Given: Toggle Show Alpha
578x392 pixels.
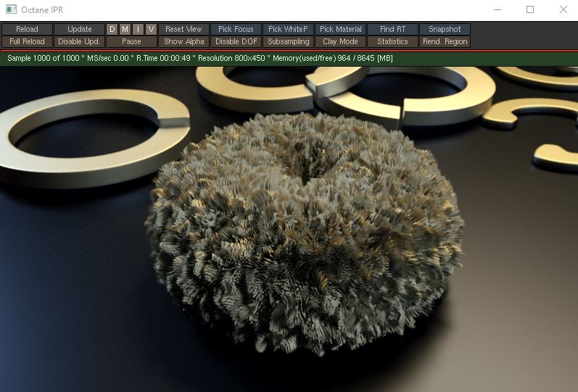Looking at the screenshot, I should (x=184, y=41).
